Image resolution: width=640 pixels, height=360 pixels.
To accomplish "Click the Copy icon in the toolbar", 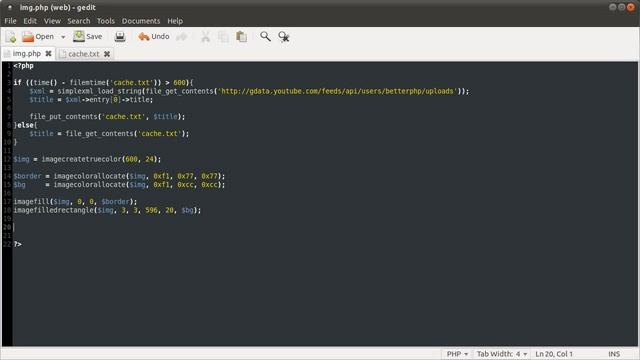I will pyautogui.click(x=223, y=37).
